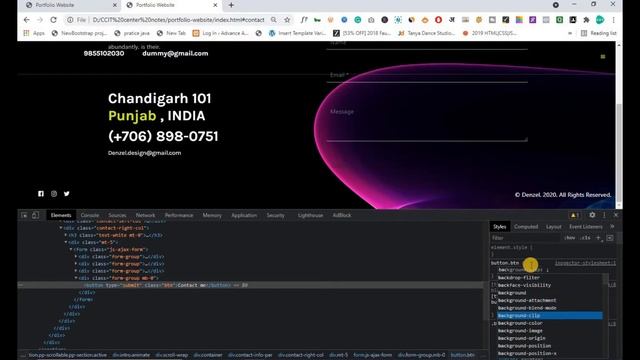
Task: Open DevTools three-dot customize menu
Action: (604, 215)
